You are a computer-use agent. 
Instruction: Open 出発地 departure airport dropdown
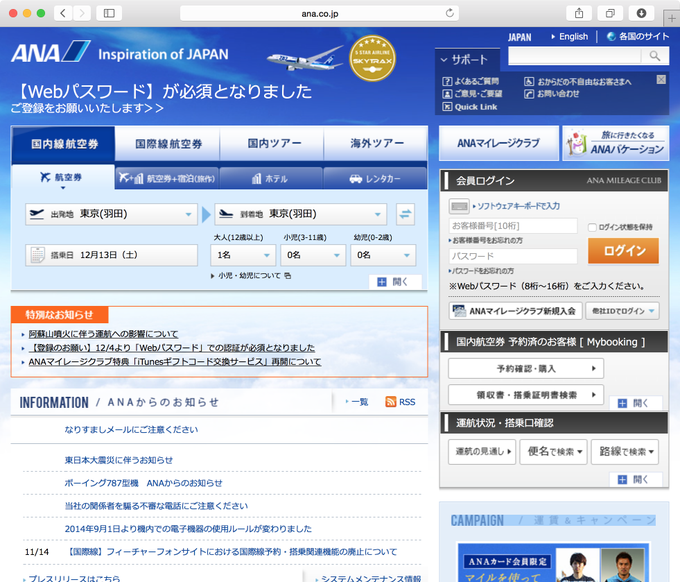[x=111, y=214]
